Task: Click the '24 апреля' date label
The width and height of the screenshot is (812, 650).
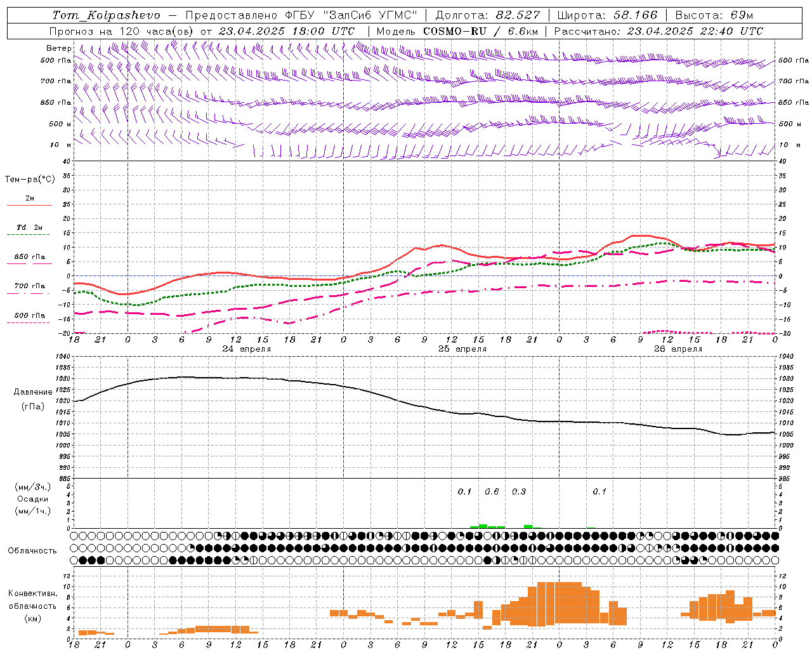Action: tap(247, 349)
